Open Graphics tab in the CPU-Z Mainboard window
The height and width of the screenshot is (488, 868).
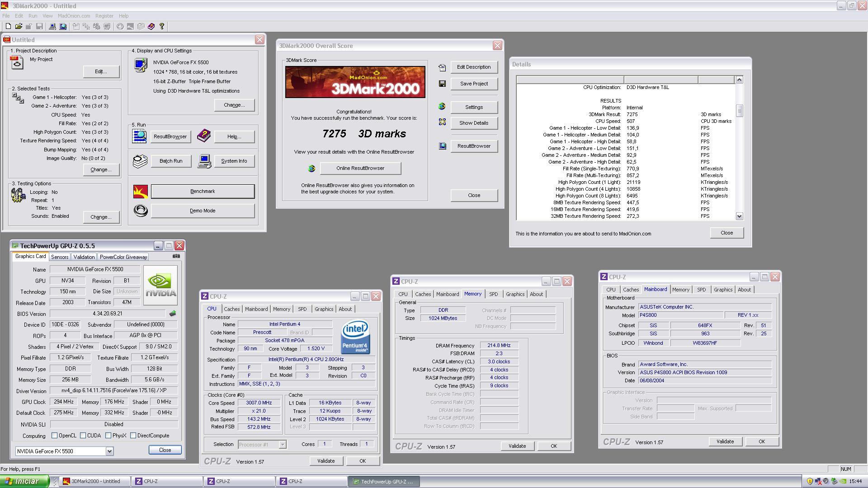pos(723,290)
